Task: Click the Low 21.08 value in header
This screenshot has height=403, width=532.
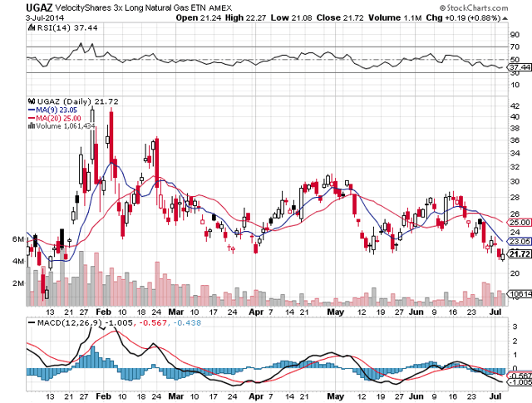Action: pos(291,18)
